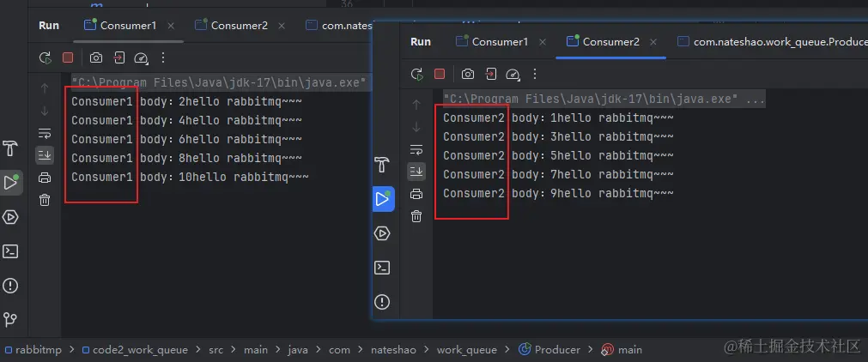Click src breadcrumb segment
This screenshot has height=362, width=868.
coord(215,350)
